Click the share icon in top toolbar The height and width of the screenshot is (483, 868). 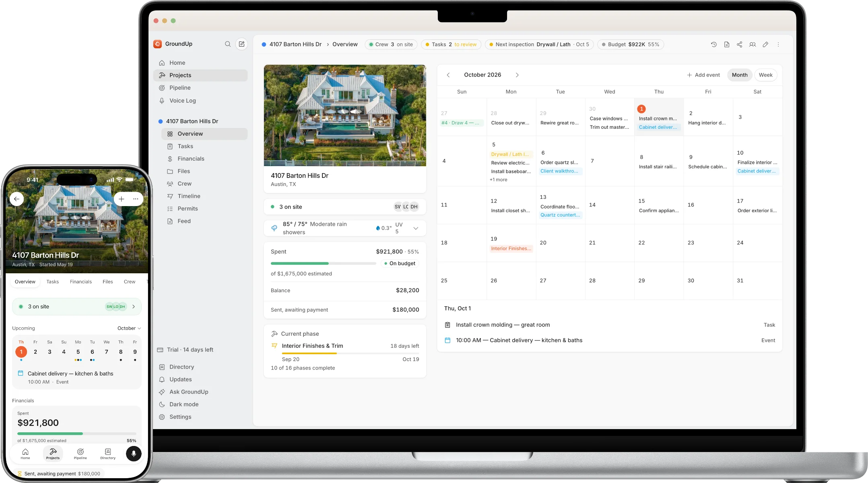click(740, 44)
